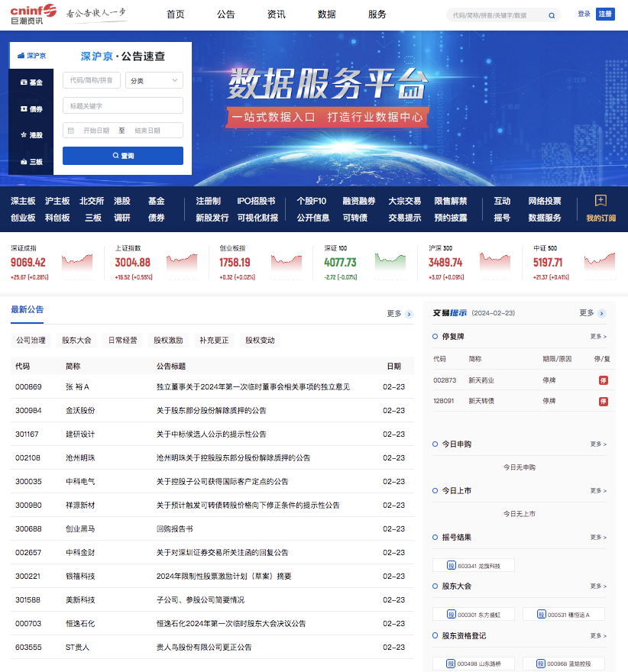Screen dimensions: 628x672
Task: Click the cninfo logo
Action: (x=34, y=15)
